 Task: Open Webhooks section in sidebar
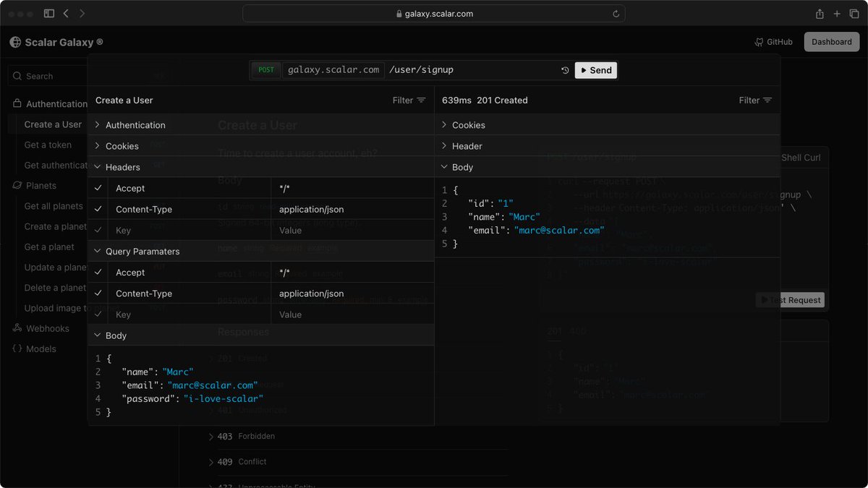pyautogui.click(x=48, y=328)
